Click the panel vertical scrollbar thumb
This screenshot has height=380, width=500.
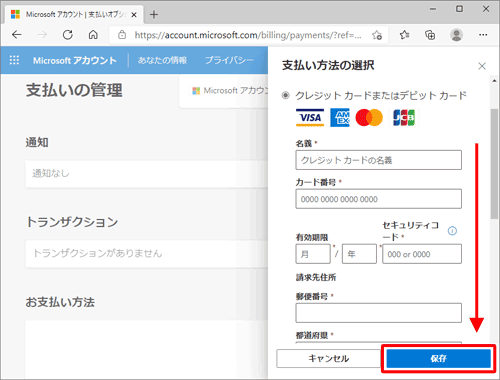tap(494, 163)
